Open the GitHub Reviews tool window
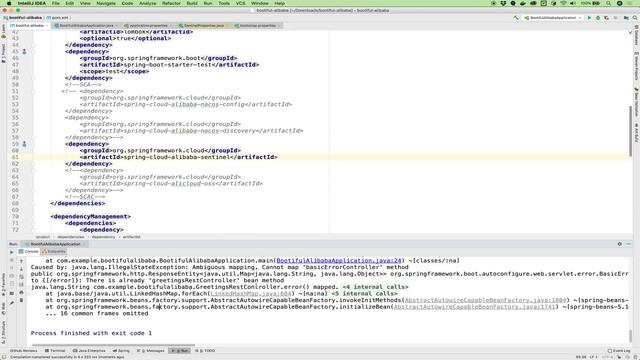640x360 pixels. pyautogui.click(x=23, y=351)
